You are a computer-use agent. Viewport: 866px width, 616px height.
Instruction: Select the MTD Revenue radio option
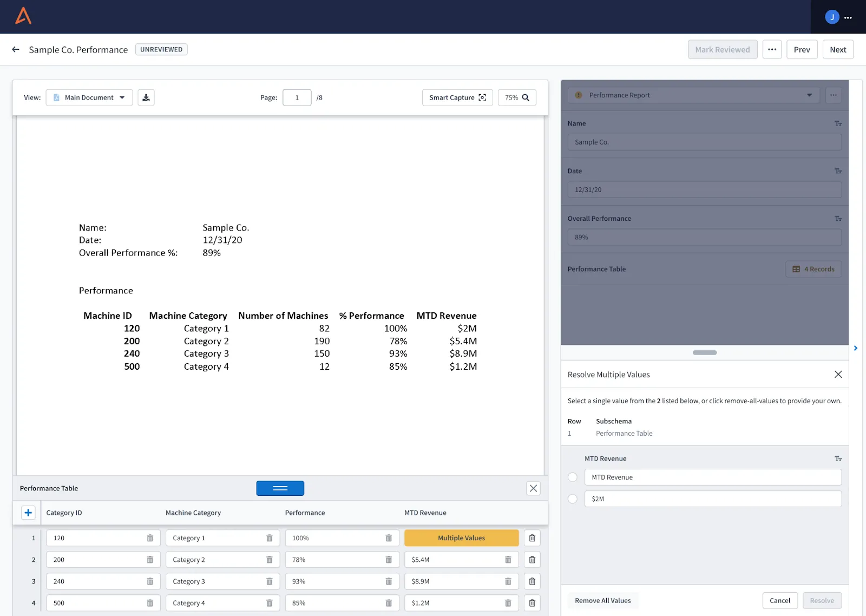573,477
